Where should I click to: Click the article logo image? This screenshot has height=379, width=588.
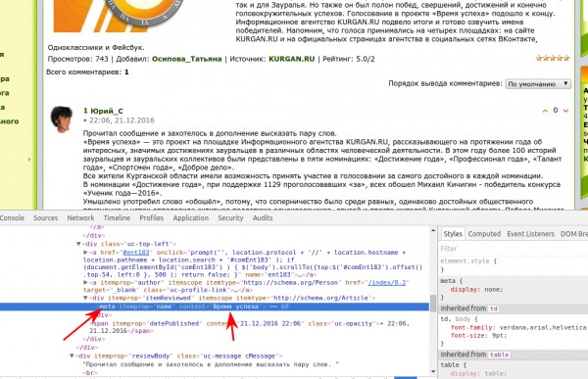point(120,16)
